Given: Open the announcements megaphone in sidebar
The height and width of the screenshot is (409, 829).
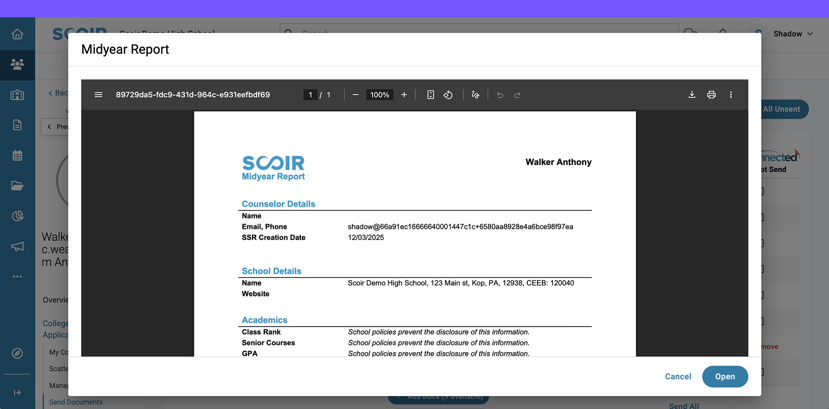Looking at the screenshot, I should click(x=17, y=246).
